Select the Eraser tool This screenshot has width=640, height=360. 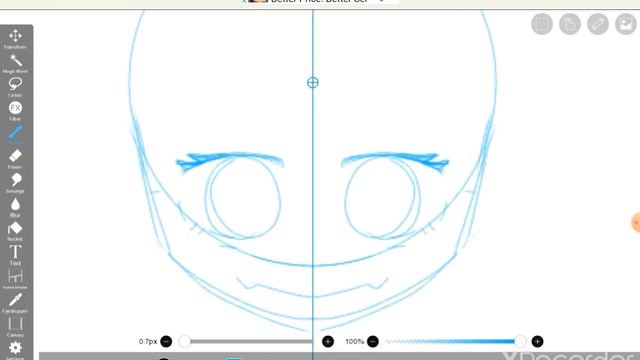pyautogui.click(x=16, y=159)
